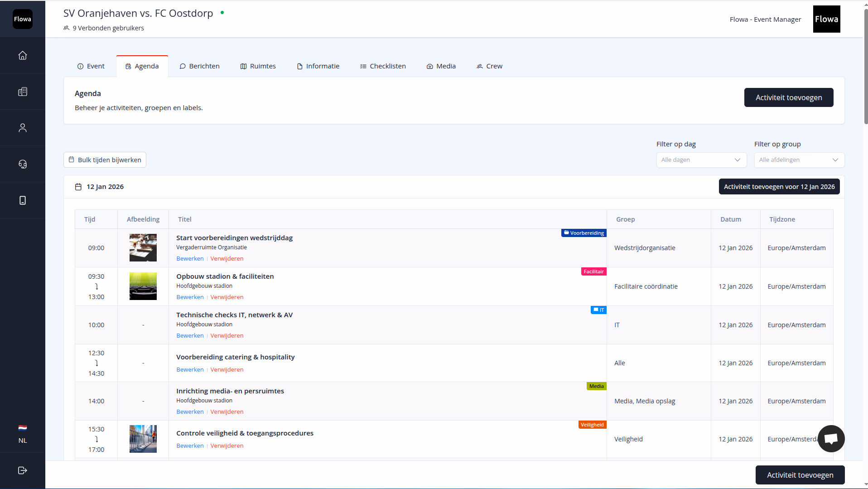Image resolution: width=868 pixels, height=489 pixels.
Task: Click the Media label tag
Action: coord(596,386)
